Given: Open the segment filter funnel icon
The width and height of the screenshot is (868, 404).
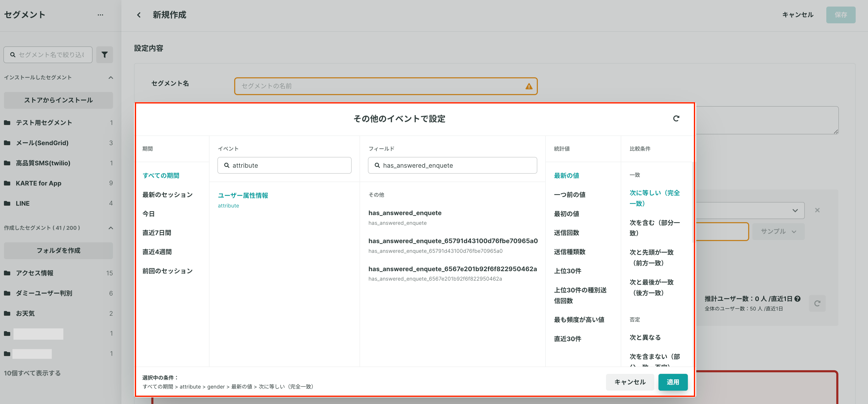Looking at the screenshot, I should click(x=104, y=54).
